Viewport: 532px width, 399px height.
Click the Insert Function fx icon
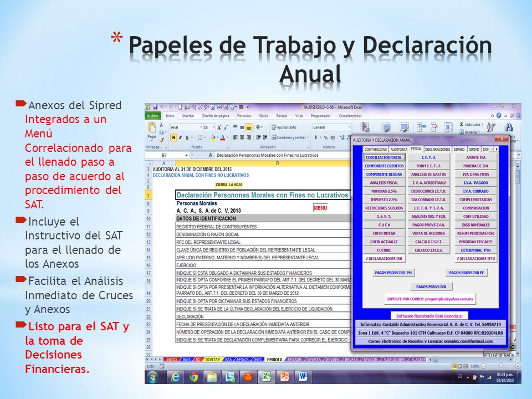pyautogui.click(x=211, y=155)
